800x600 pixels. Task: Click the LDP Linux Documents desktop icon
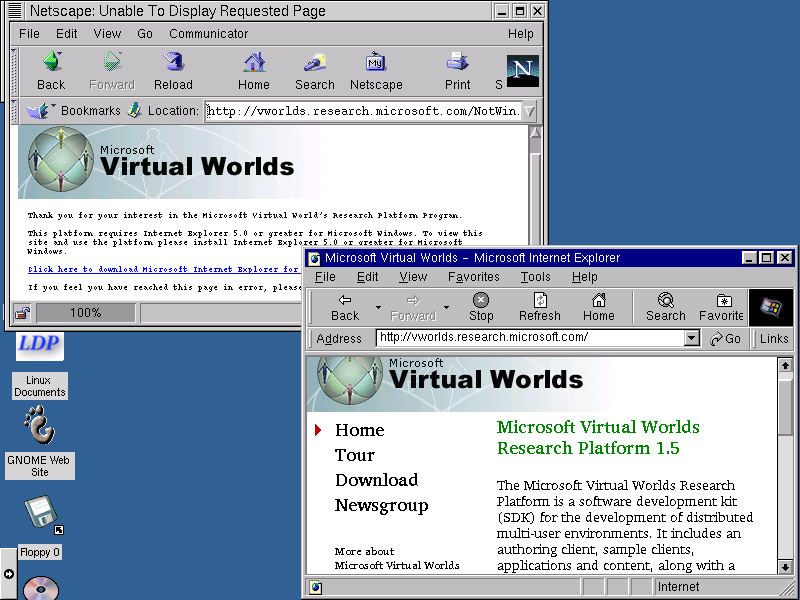click(40, 365)
